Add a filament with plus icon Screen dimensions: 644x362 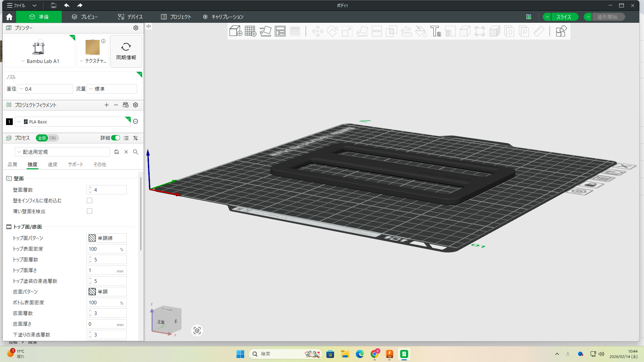click(107, 105)
